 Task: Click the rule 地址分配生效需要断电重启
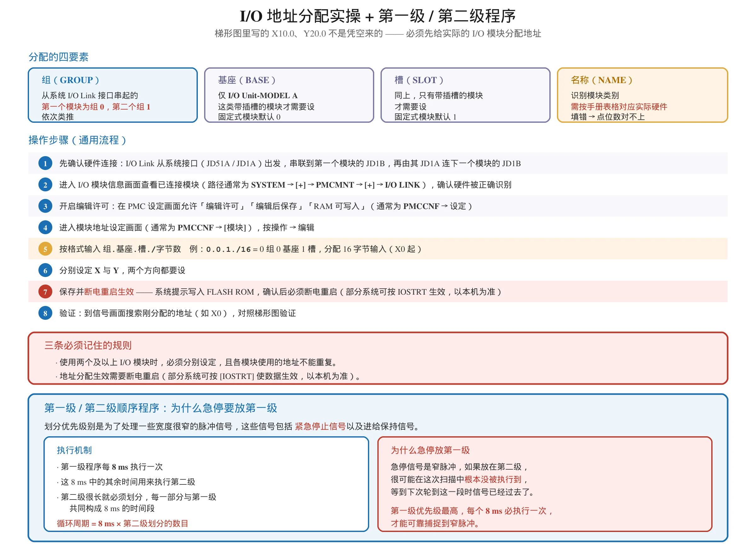(208, 376)
